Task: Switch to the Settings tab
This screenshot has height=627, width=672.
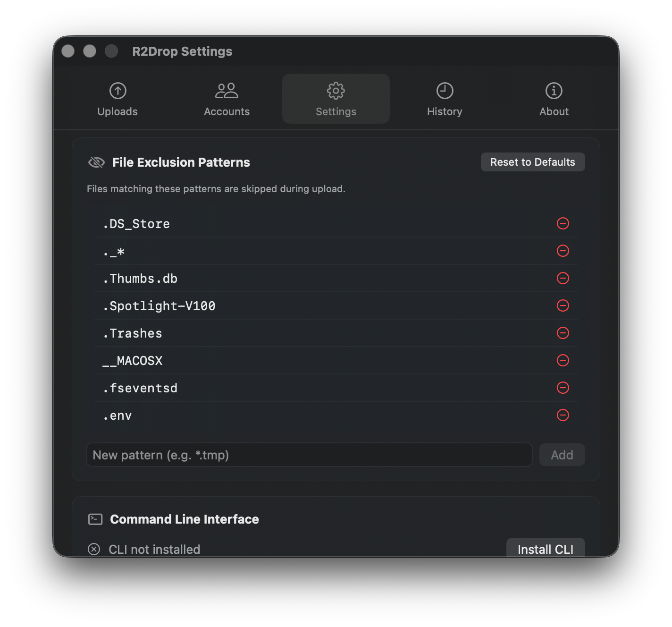Action: 336,99
